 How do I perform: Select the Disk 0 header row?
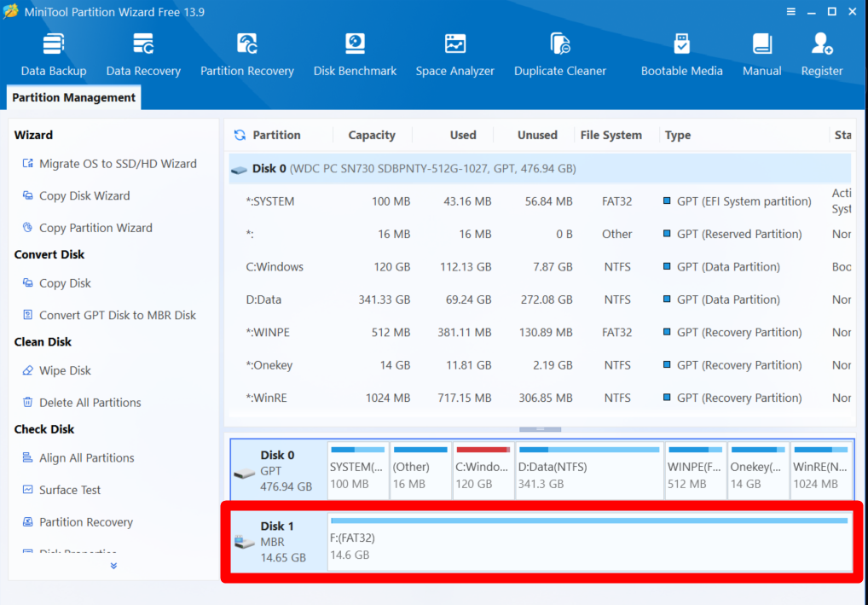pyautogui.click(x=540, y=168)
